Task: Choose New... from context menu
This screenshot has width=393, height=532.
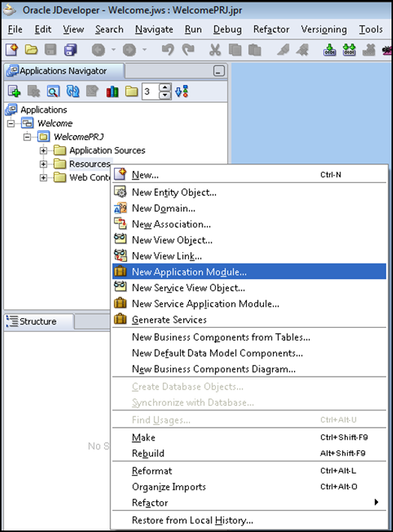Action: [x=249, y=175]
